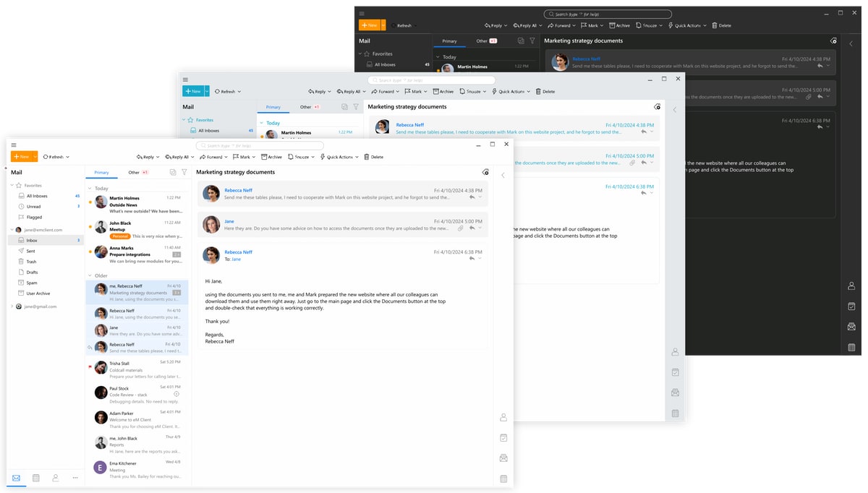Expand the jane@gmail.com account folder tree

(x=12, y=306)
